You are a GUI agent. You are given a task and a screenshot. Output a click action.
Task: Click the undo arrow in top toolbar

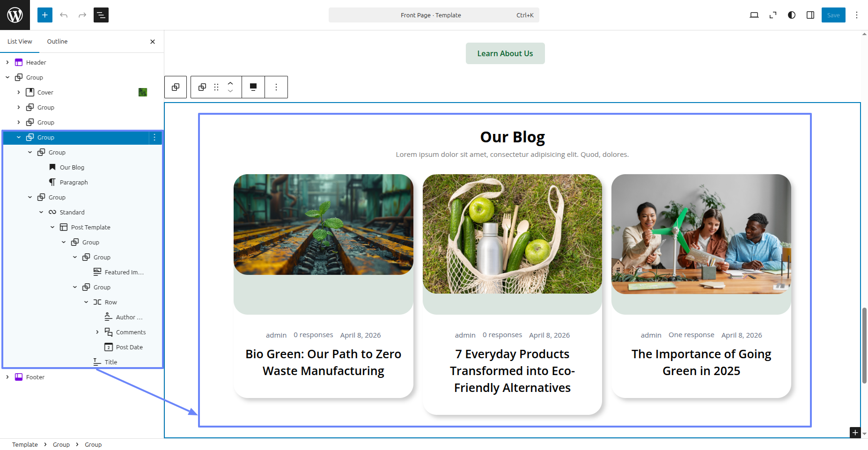pyautogui.click(x=64, y=15)
